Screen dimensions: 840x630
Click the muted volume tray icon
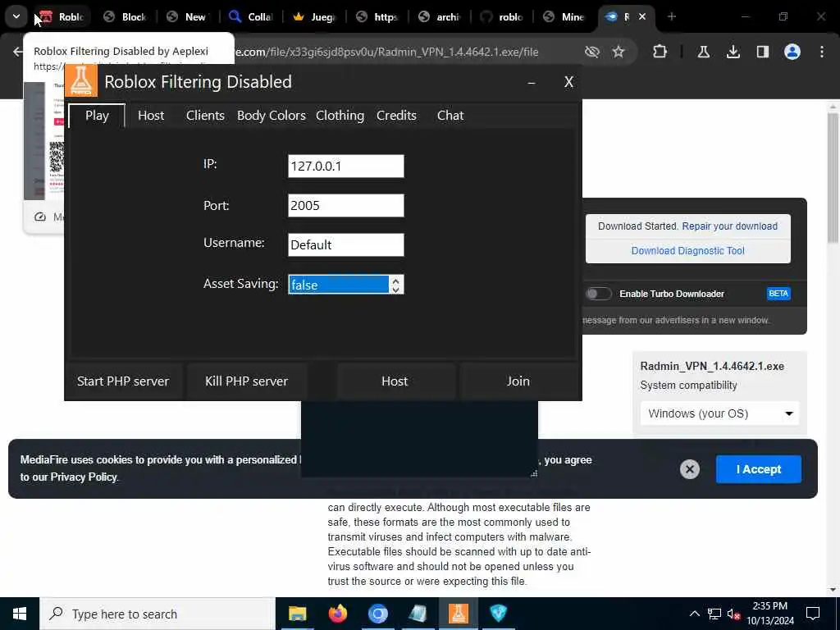pyautogui.click(x=734, y=614)
